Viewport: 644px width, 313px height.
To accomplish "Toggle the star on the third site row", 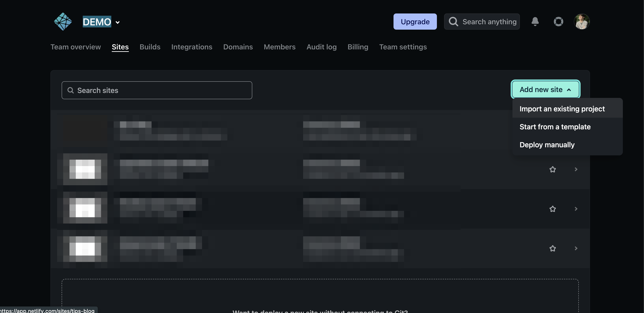I will (x=552, y=209).
